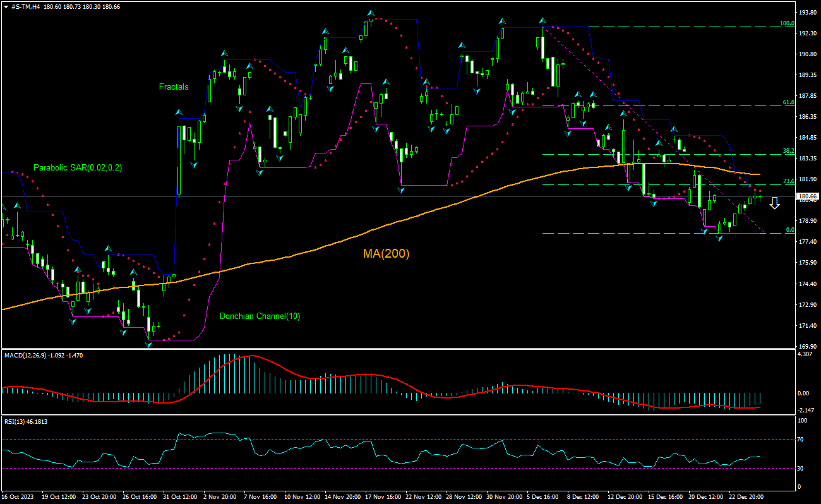Click the 0.0 Fibonacci level label

tap(789, 230)
